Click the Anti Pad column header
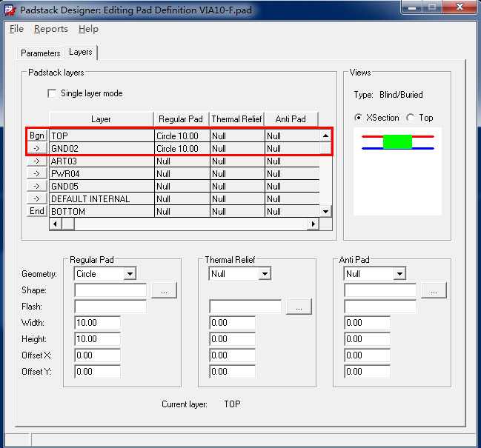The width and height of the screenshot is (481, 448). [291, 119]
